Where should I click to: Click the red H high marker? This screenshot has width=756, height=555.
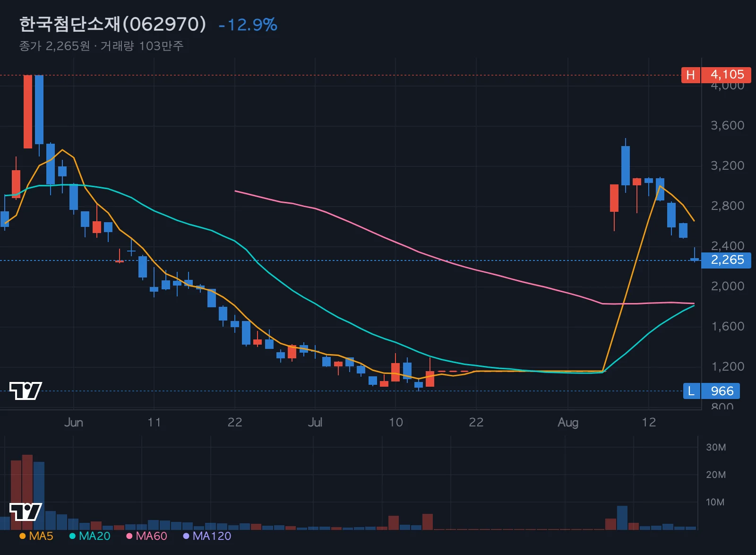pos(691,75)
